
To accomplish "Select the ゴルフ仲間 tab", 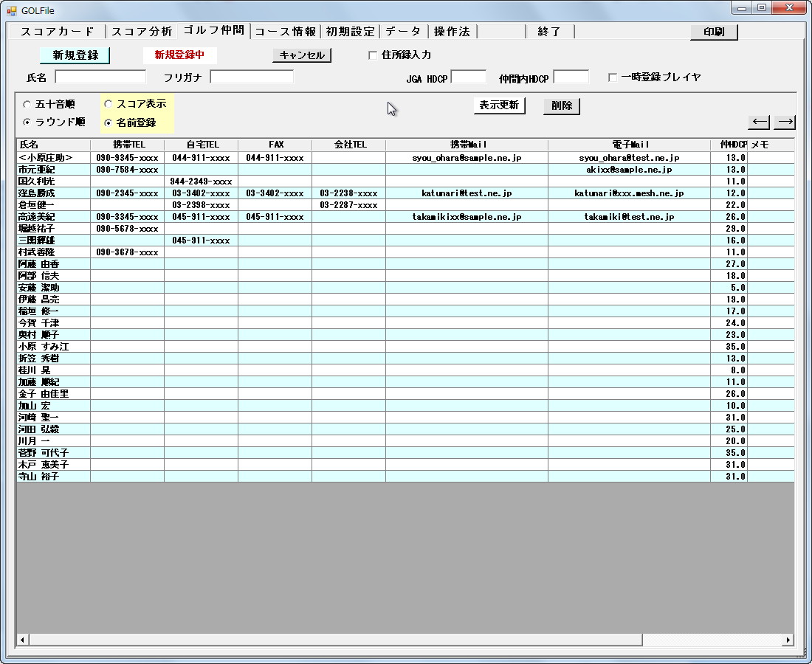I will pyautogui.click(x=213, y=30).
